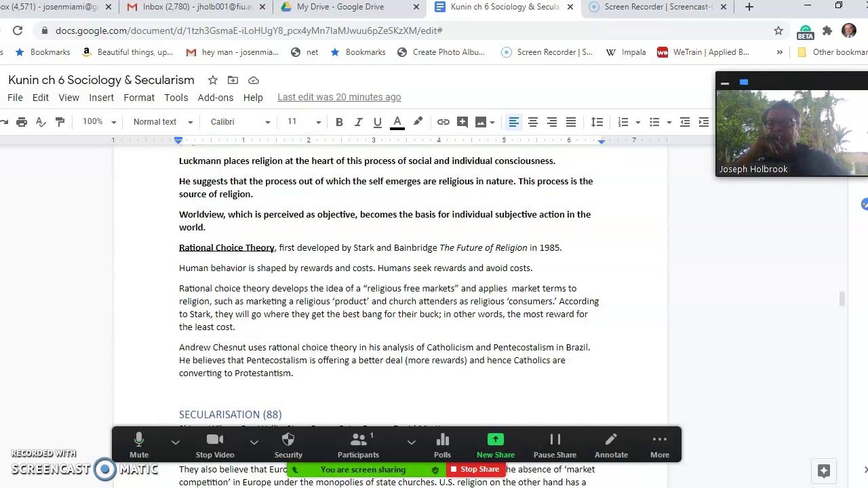Screen dimensions: 868x488
Task: Insert a link with the link icon
Action: pyautogui.click(x=443, y=122)
